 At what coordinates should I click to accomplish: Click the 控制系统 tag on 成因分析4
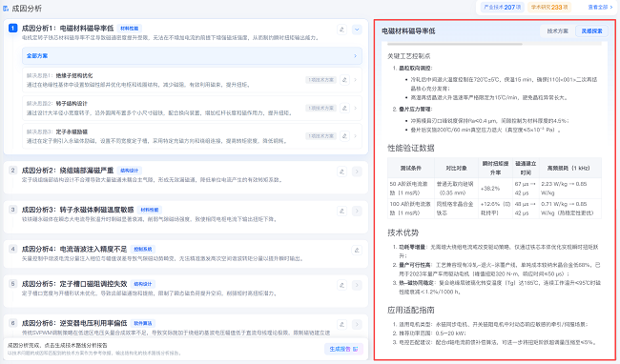[x=143, y=249]
